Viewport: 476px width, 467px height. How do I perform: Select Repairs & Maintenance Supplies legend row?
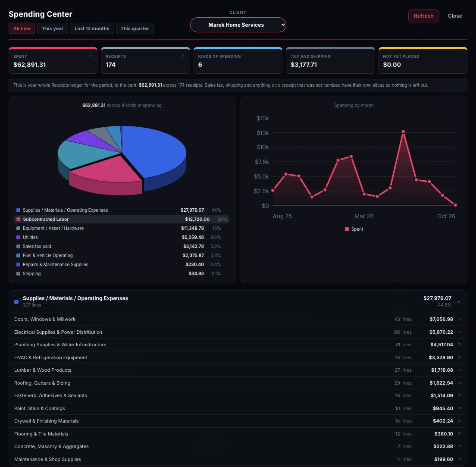pos(122,265)
